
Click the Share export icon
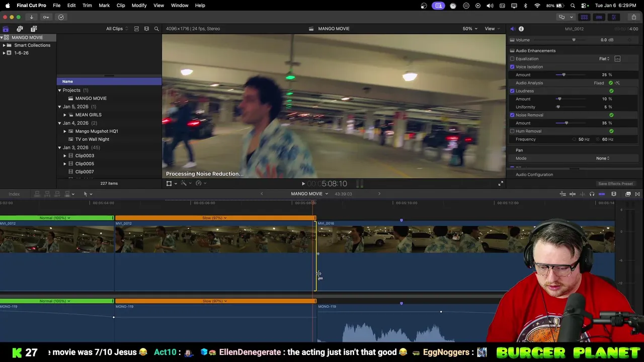click(x=634, y=17)
